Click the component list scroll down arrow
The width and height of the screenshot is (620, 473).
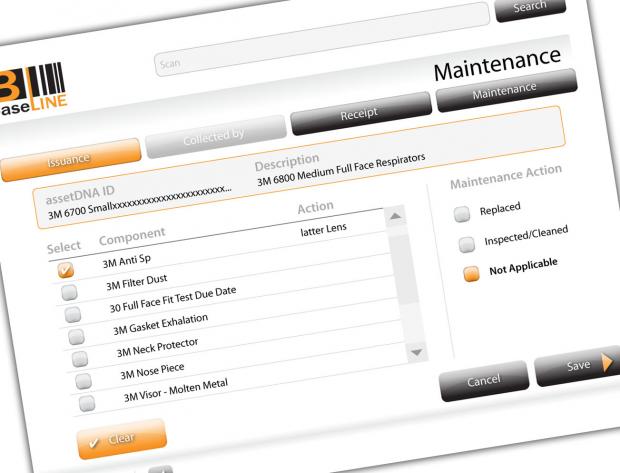[x=417, y=352]
